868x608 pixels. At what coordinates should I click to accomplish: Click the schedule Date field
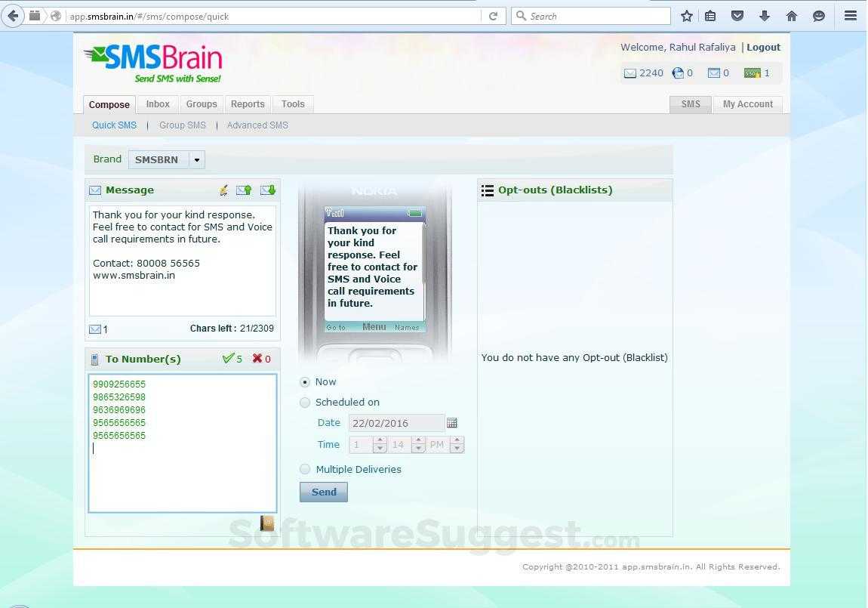(396, 423)
